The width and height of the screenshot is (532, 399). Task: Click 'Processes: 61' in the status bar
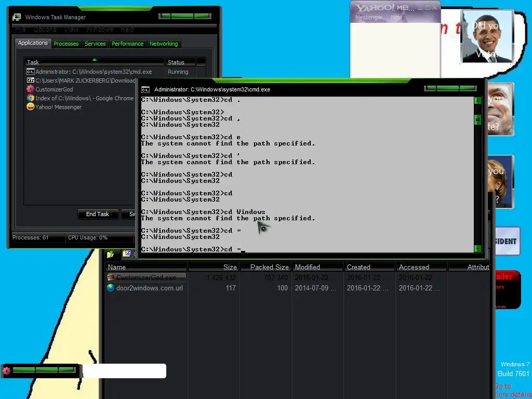click(31, 237)
